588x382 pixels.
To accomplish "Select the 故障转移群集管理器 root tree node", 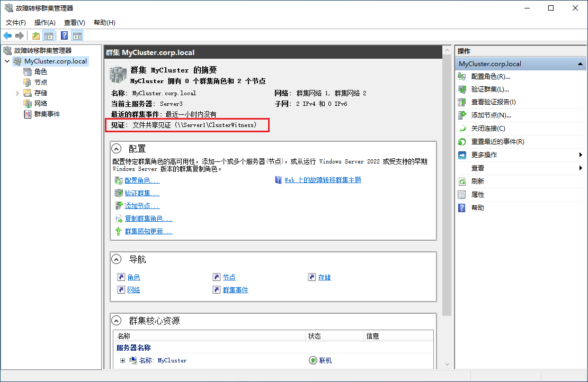I will point(43,50).
